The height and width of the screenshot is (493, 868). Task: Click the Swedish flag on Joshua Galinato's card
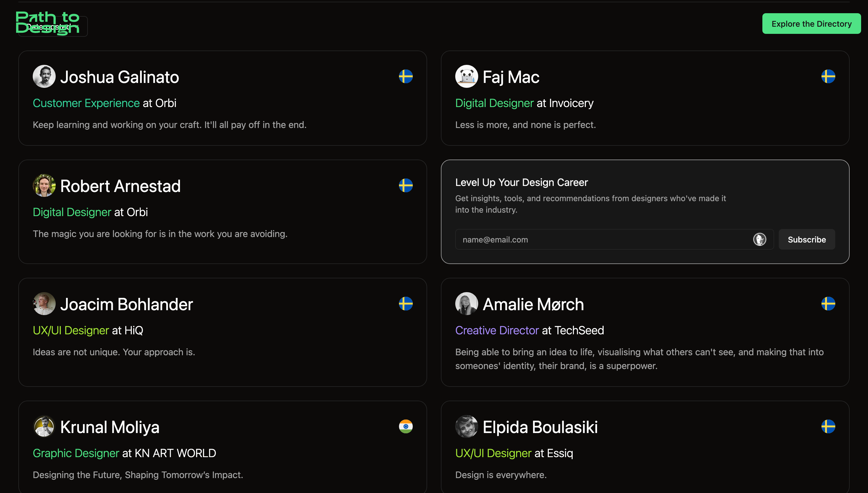click(x=406, y=77)
